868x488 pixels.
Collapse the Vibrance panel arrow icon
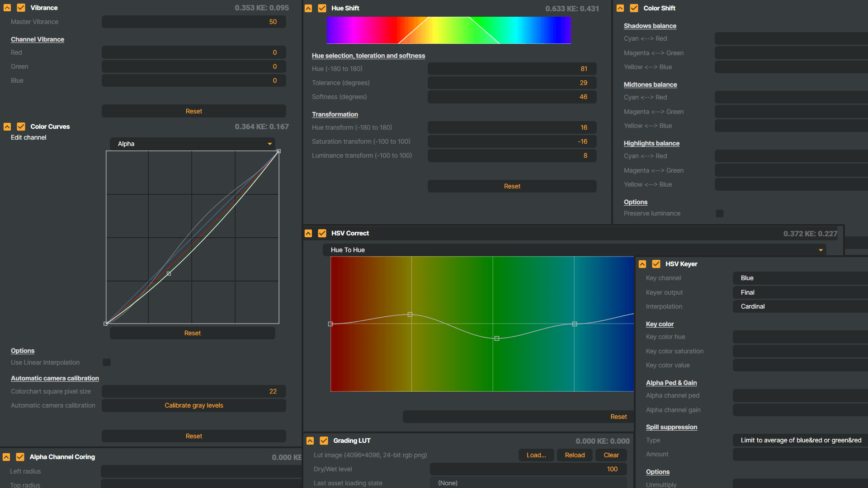pyautogui.click(x=7, y=8)
